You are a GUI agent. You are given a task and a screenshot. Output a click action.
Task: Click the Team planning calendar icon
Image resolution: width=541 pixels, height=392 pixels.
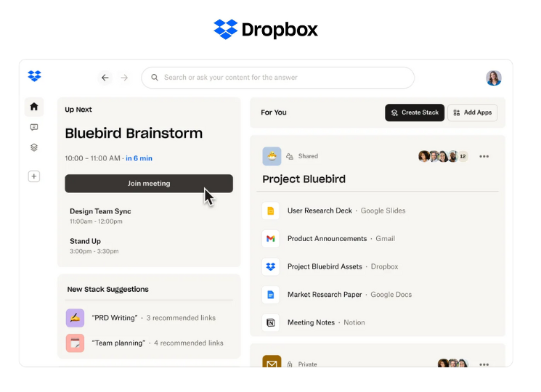click(75, 343)
